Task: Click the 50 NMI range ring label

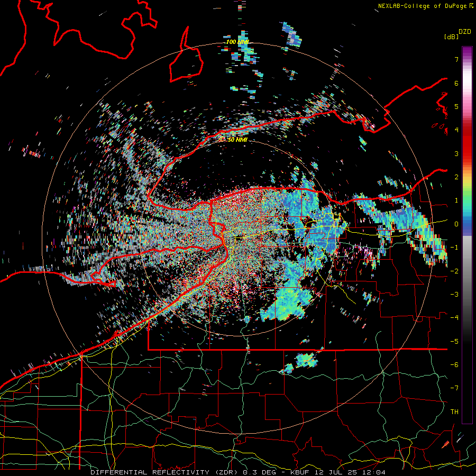Action: click(237, 140)
